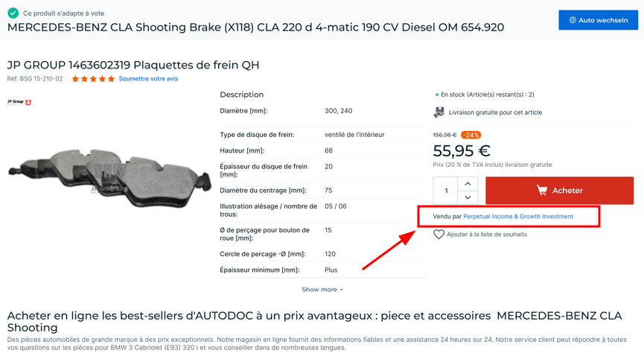
Task: Click the JP Group brand logo
Action: coord(19,102)
